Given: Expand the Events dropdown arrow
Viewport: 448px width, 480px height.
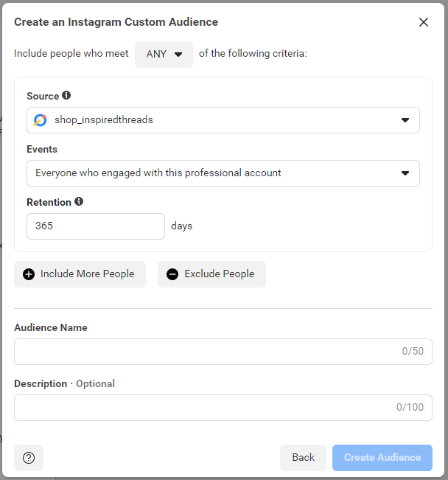Looking at the screenshot, I should pos(405,173).
